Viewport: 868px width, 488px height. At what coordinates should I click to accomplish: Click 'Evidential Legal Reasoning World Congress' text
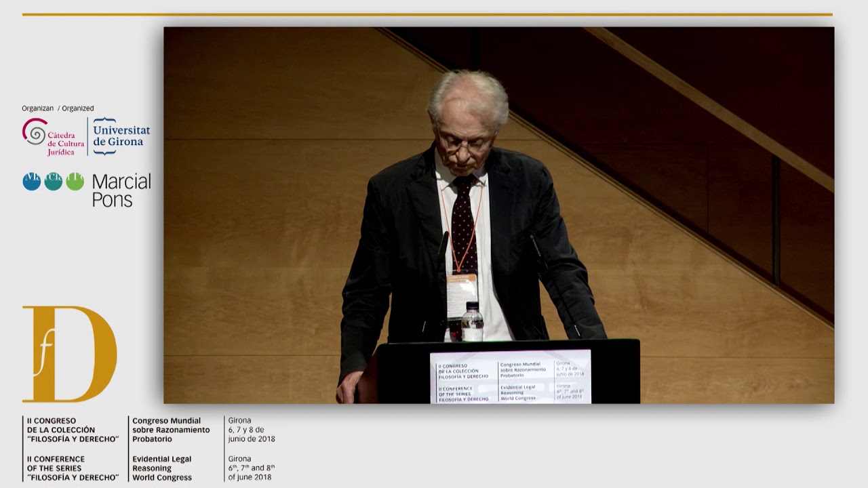pos(162,468)
